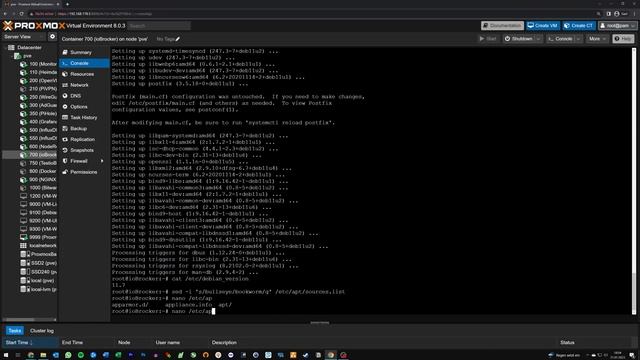Viewport: 640px width, 360px height.
Task: Click the tree settings gear icon
Action: [52, 37]
